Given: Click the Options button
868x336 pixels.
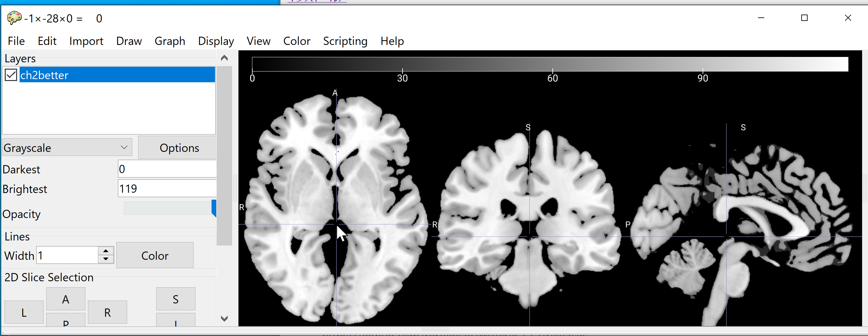Looking at the screenshot, I should tap(178, 148).
